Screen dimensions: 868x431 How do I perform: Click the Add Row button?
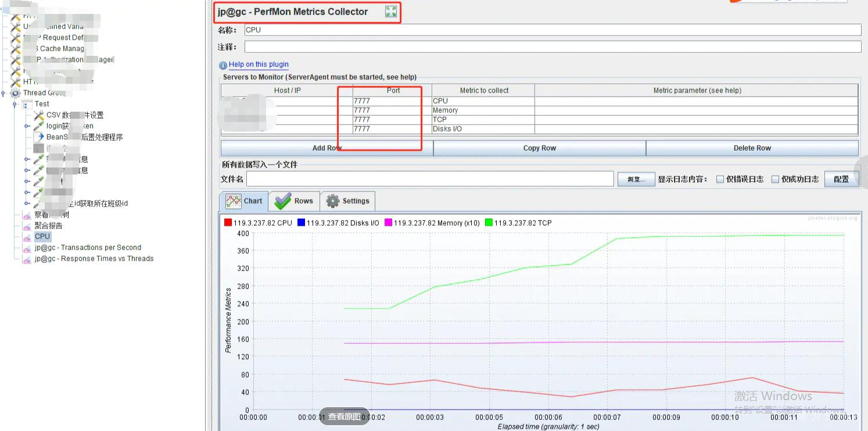click(x=327, y=148)
